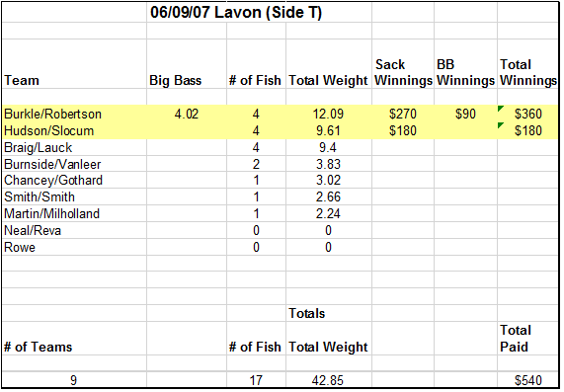This screenshot has width=564, height=392.
Task: Select the 06/09/07 Lavon (Side T) title cell
Action: pos(236,13)
